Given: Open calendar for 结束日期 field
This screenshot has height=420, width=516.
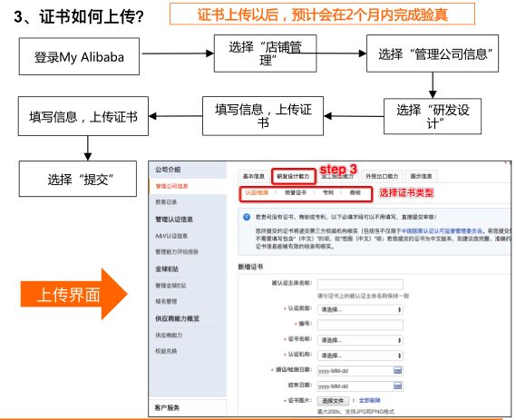Looking at the screenshot, I should pyautogui.click(x=397, y=386).
